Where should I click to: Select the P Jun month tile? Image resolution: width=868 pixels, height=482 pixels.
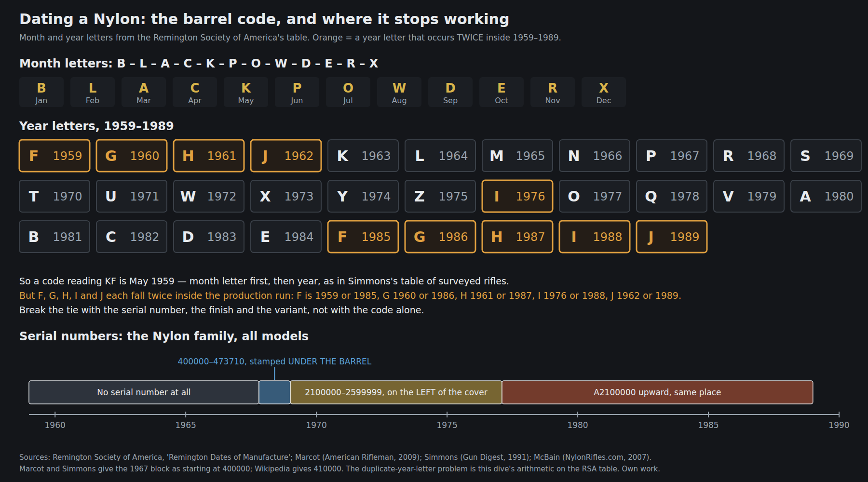pyautogui.click(x=297, y=92)
